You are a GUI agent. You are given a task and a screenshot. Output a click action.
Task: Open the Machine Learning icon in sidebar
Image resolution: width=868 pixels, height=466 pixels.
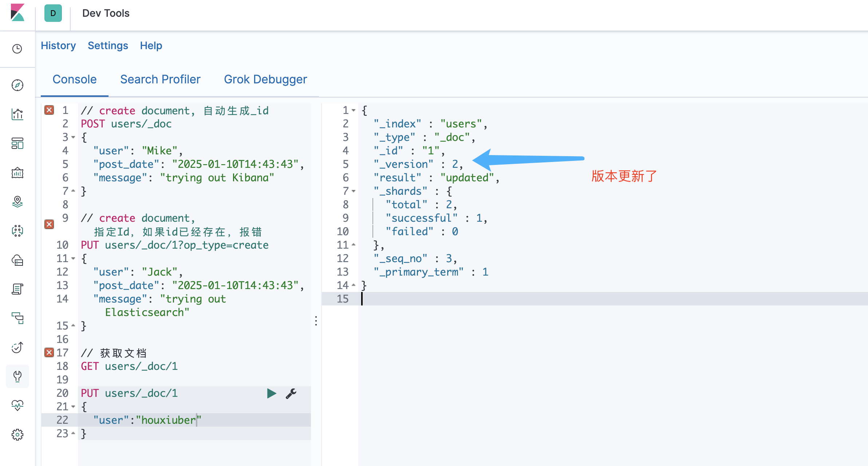click(17, 231)
